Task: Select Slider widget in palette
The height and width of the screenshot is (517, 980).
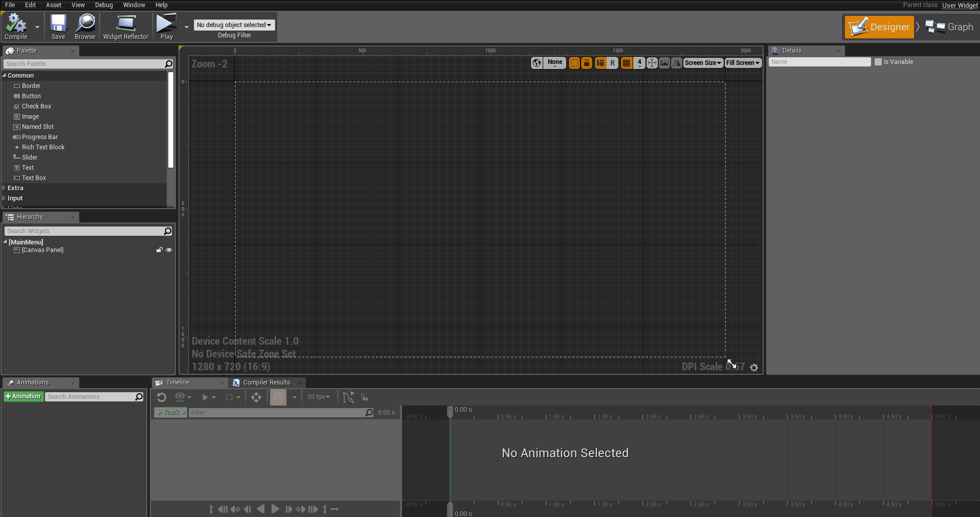Action: [x=30, y=158]
